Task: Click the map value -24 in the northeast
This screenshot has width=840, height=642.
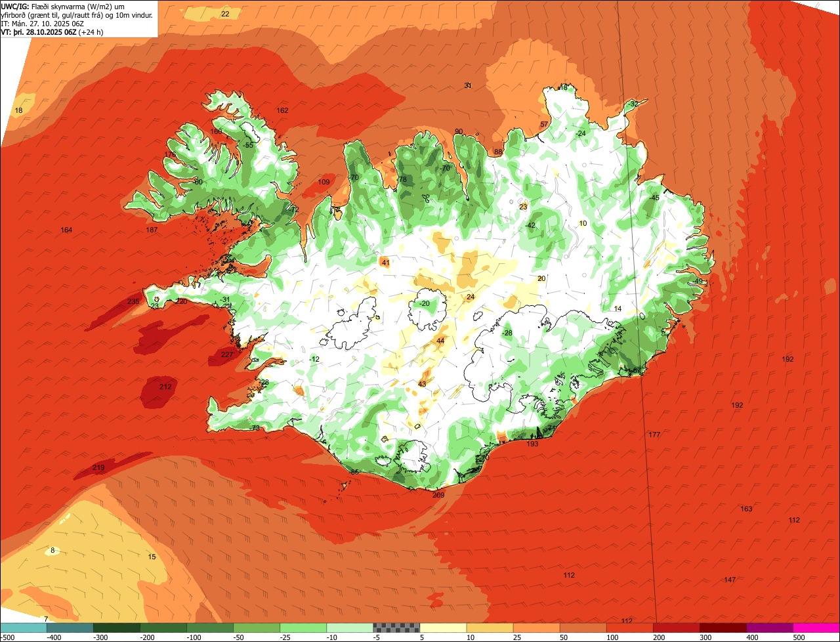Action: 580,133
